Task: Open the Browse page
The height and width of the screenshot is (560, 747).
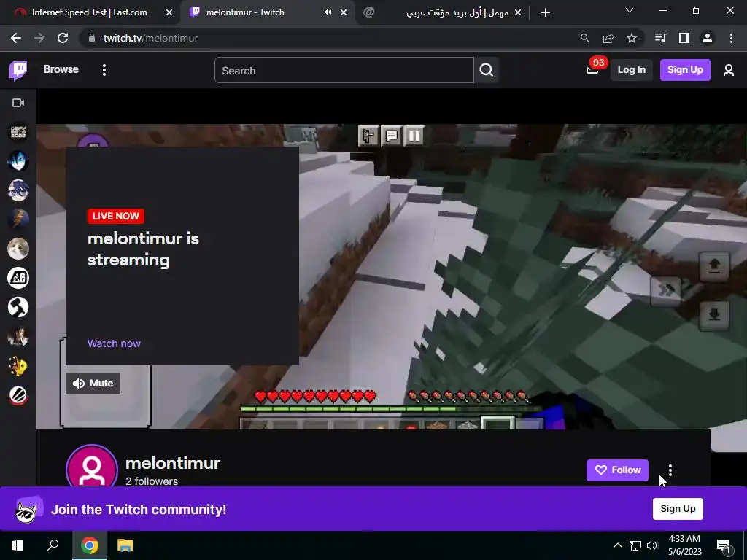Action: click(61, 69)
